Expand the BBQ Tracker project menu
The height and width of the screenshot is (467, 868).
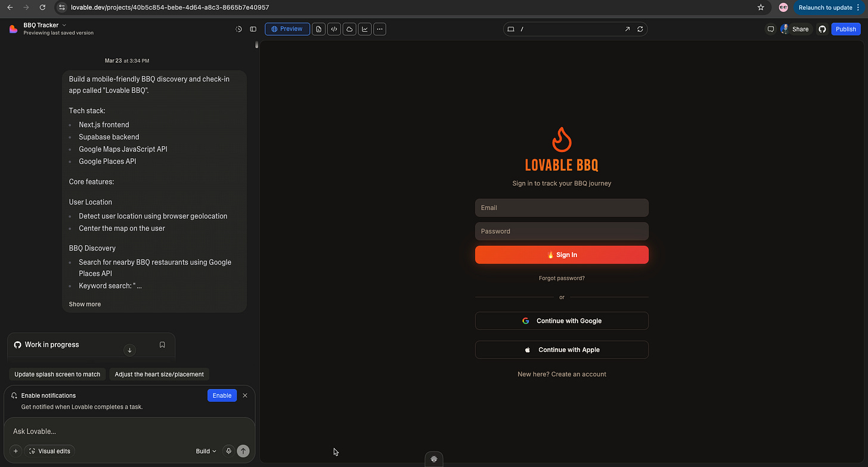coord(45,25)
